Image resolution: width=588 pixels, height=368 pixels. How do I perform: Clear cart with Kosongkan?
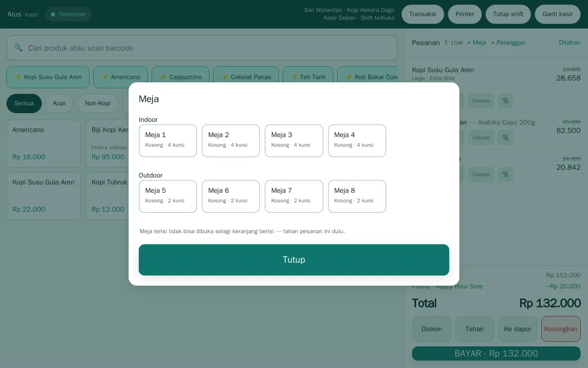[x=561, y=329]
